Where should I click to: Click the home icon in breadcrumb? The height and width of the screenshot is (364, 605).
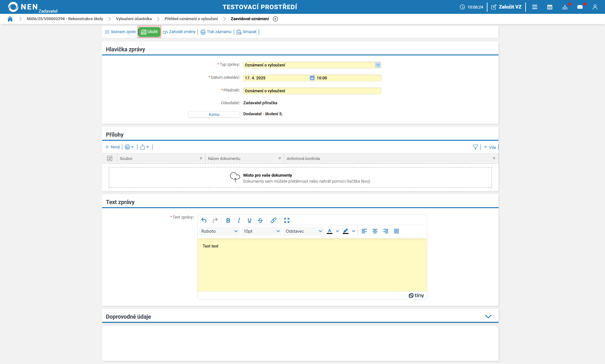coord(10,19)
